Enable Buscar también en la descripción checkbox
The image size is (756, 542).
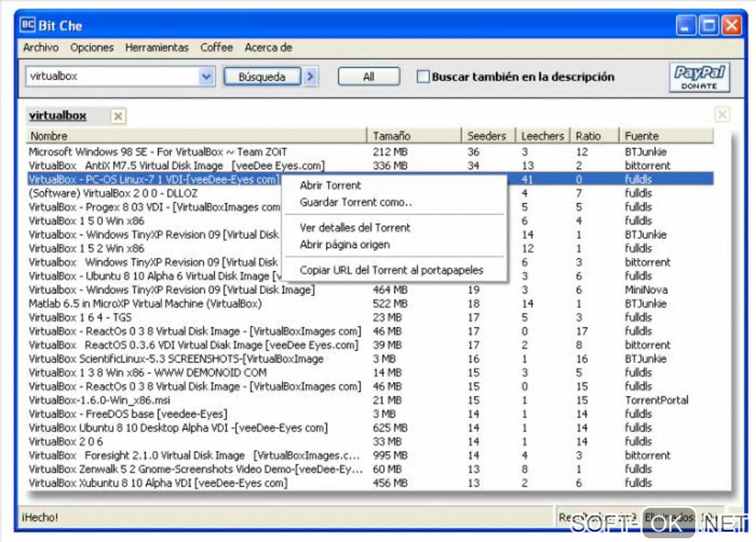point(422,76)
